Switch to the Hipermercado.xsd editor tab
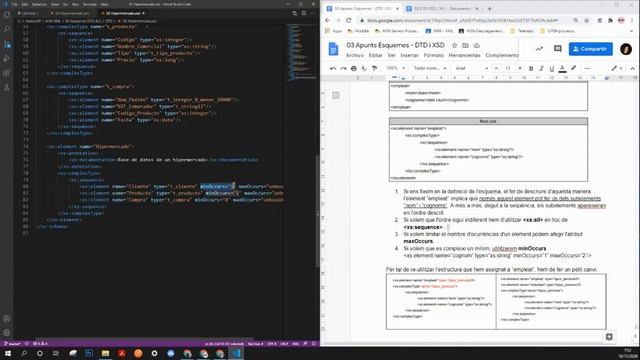The width and height of the screenshot is (640, 360). (123, 13)
